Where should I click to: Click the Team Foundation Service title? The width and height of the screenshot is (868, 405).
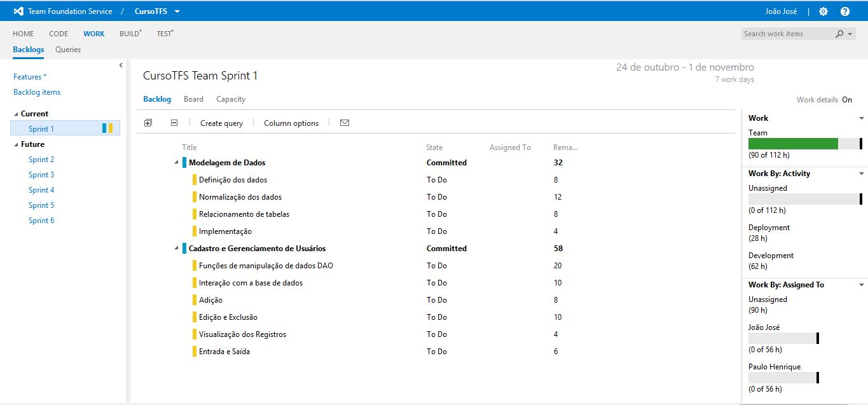point(70,11)
